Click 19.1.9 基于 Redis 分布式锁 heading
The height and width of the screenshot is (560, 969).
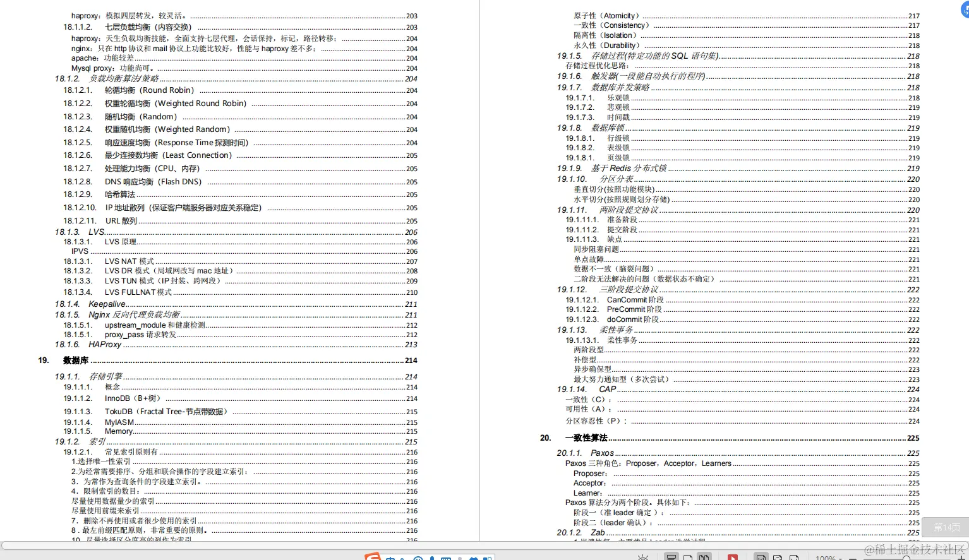pyautogui.click(x=738, y=169)
